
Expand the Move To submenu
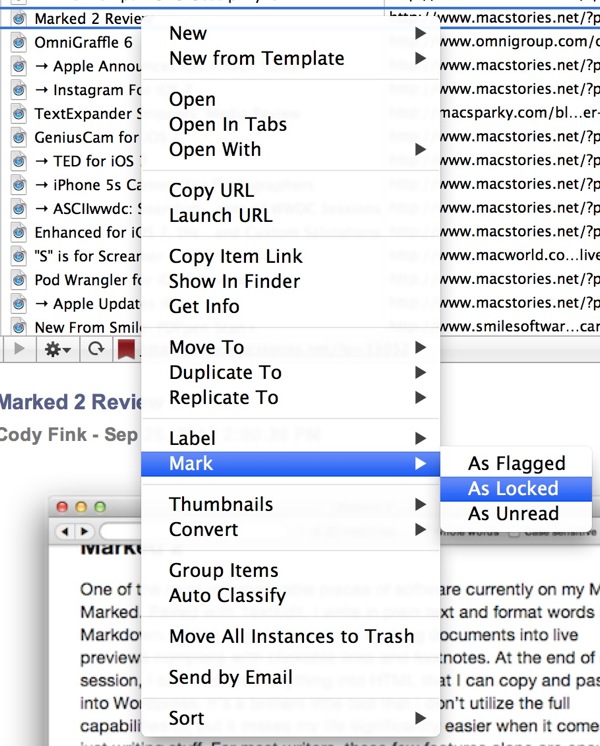[x=290, y=347]
